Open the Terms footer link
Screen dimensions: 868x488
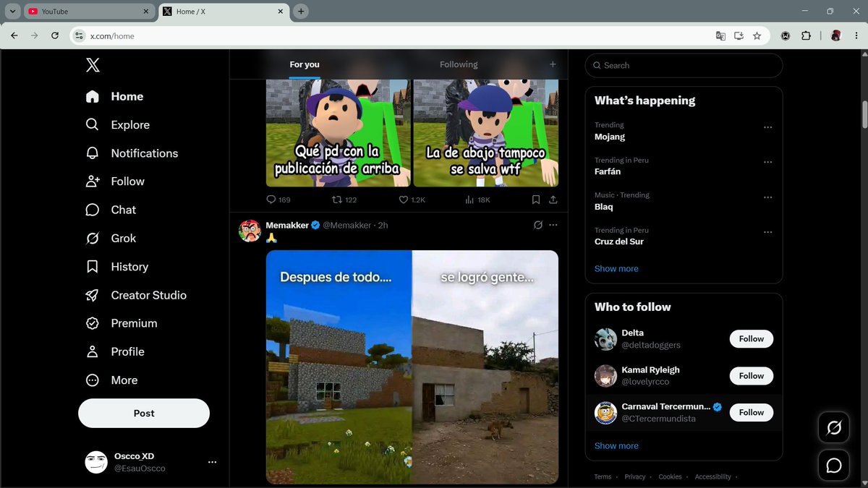[x=603, y=477]
